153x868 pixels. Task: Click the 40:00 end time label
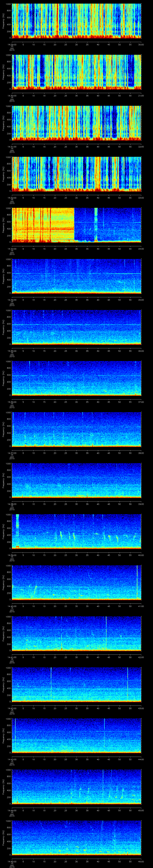(141, 555)
